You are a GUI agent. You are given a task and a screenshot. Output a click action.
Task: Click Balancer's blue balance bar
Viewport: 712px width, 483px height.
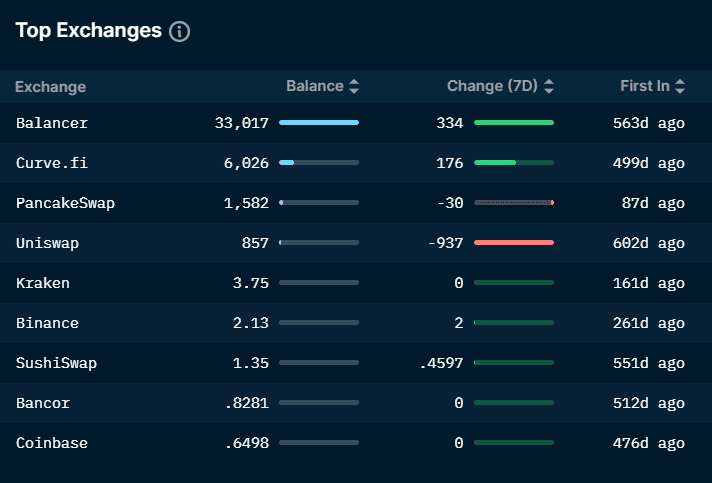pos(318,122)
